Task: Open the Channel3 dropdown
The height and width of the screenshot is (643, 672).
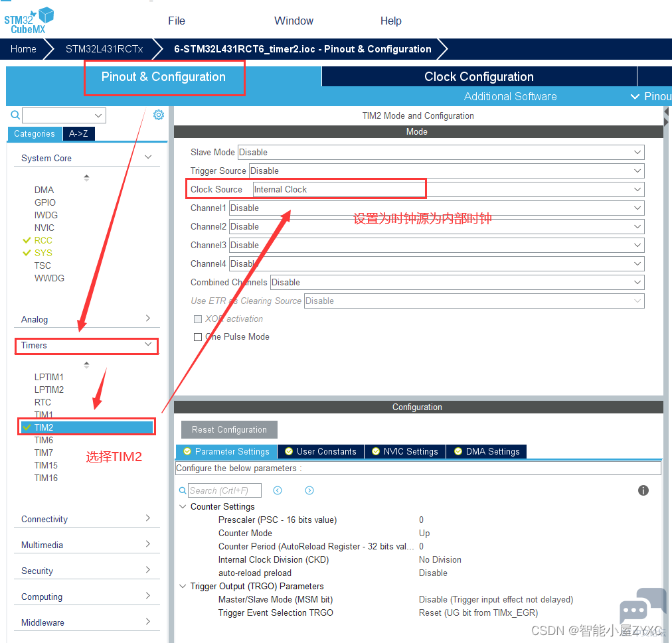Action: [x=437, y=245]
